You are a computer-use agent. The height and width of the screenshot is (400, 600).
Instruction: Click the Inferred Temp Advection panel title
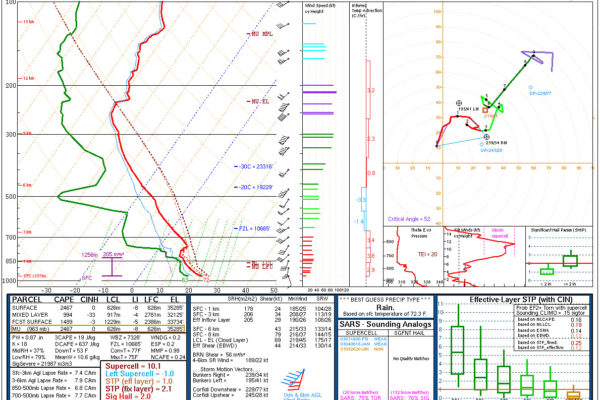point(367,11)
